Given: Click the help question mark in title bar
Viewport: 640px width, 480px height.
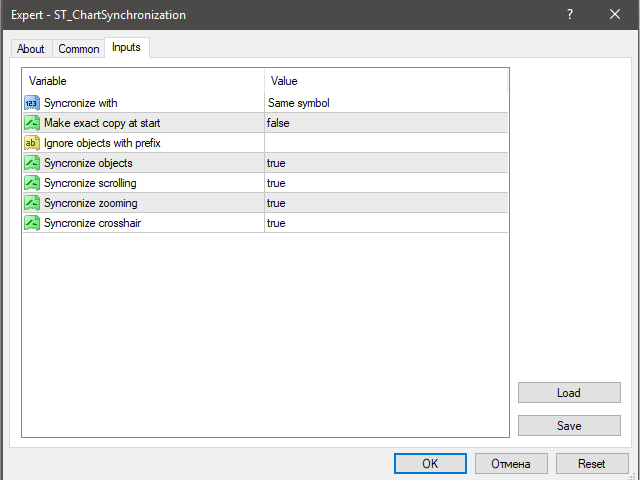Looking at the screenshot, I should tap(570, 15).
